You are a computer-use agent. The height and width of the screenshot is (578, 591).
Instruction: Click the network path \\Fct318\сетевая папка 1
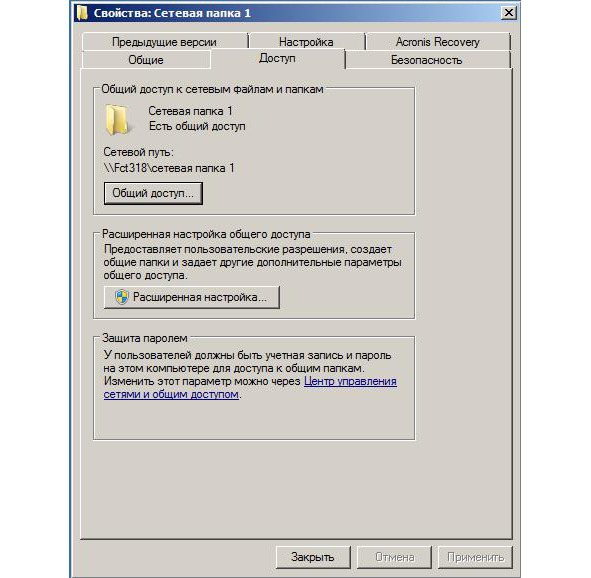tap(169, 168)
